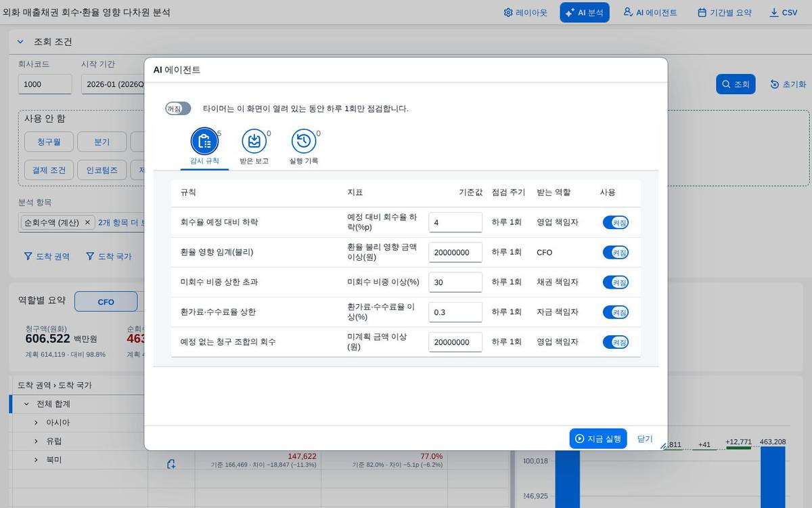812x508 pixels.
Task: Expand the 유럽 tree row
Action: click(37, 441)
